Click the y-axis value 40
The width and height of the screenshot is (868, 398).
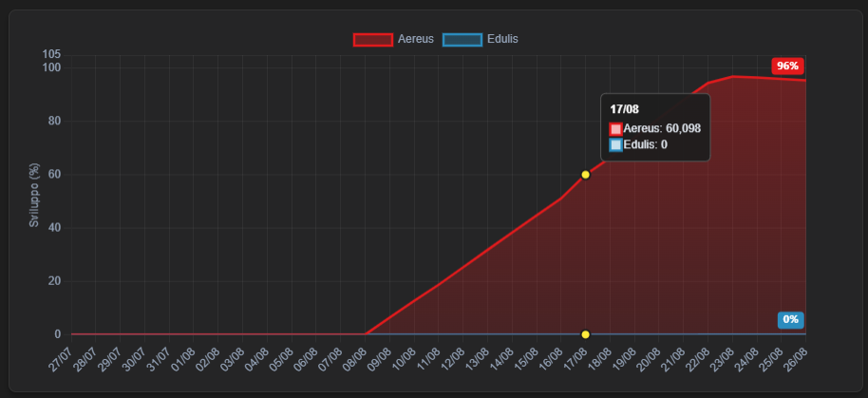54,228
